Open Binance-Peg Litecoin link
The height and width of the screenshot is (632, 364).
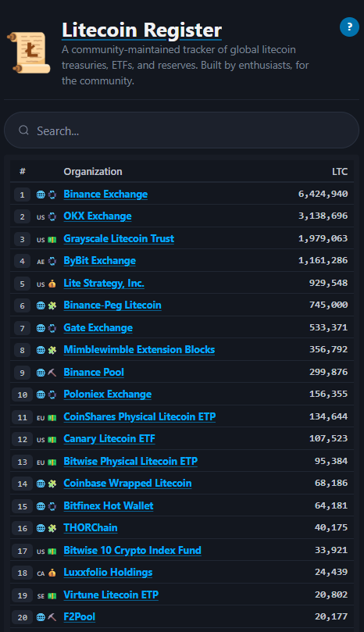pyautogui.click(x=112, y=305)
